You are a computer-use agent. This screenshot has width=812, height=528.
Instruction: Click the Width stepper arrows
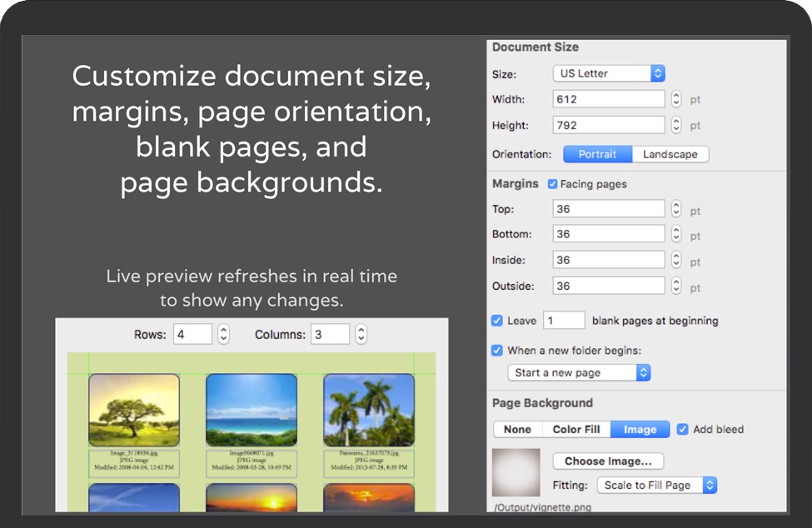click(676, 99)
